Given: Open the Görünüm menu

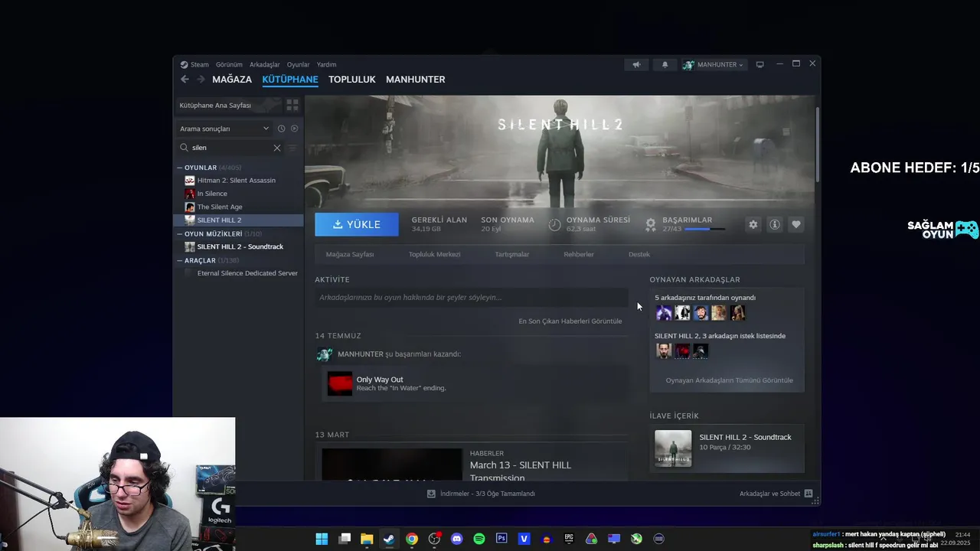Looking at the screenshot, I should tap(229, 65).
